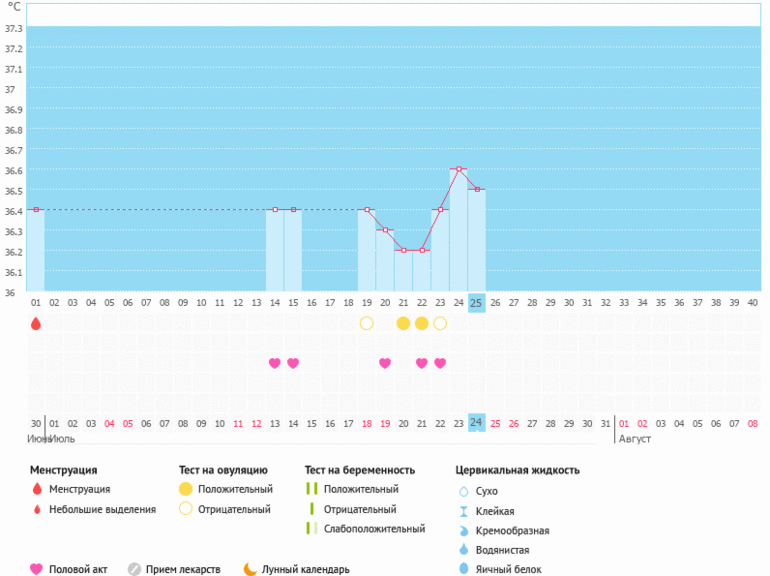This screenshot has height=576, width=770.
Task: Click the green Положительный pregnancy test icon
Action: [311, 489]
